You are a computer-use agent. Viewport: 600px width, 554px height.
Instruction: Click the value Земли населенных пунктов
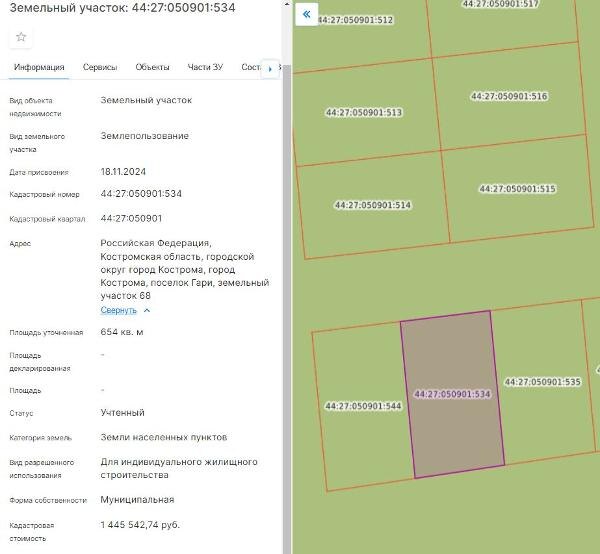tap(164, 437)
